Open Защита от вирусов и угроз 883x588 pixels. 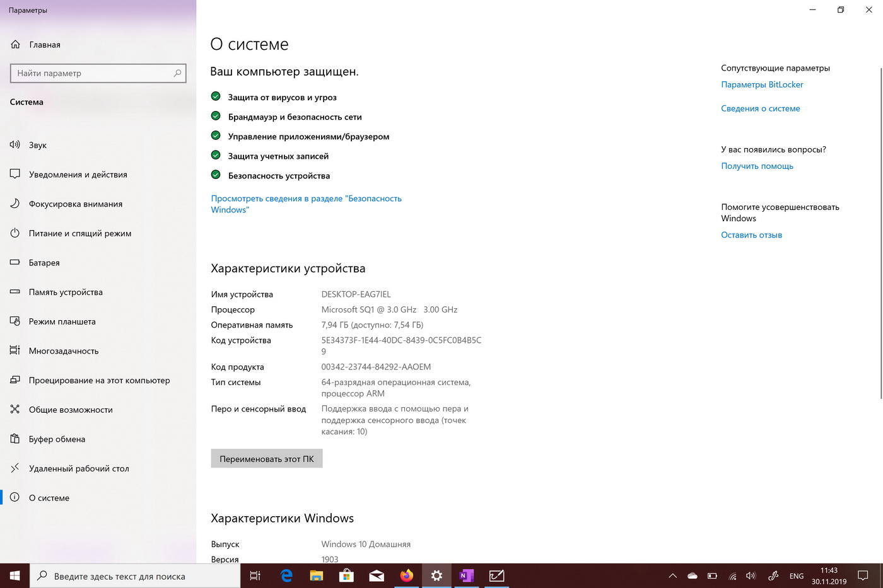click(x=282, y=97)
